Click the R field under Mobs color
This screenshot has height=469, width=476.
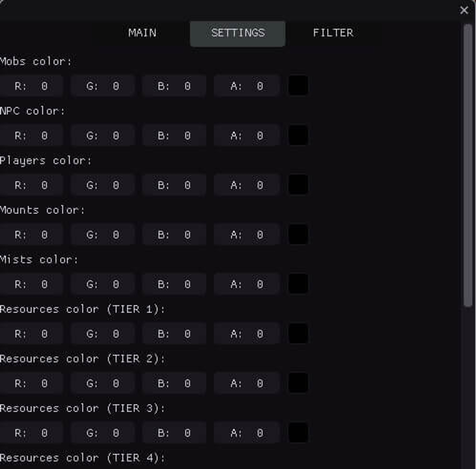(31, 86)
